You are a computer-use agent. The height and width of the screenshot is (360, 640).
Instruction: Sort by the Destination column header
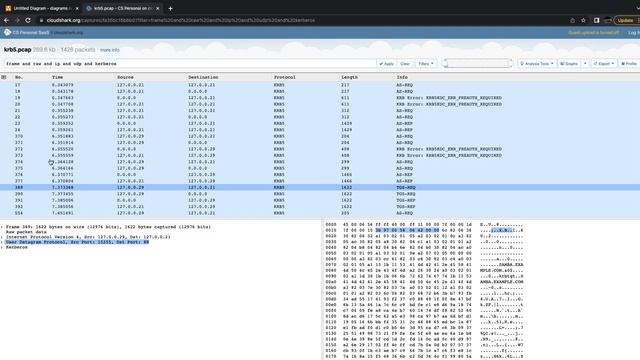tap(203, 77)
